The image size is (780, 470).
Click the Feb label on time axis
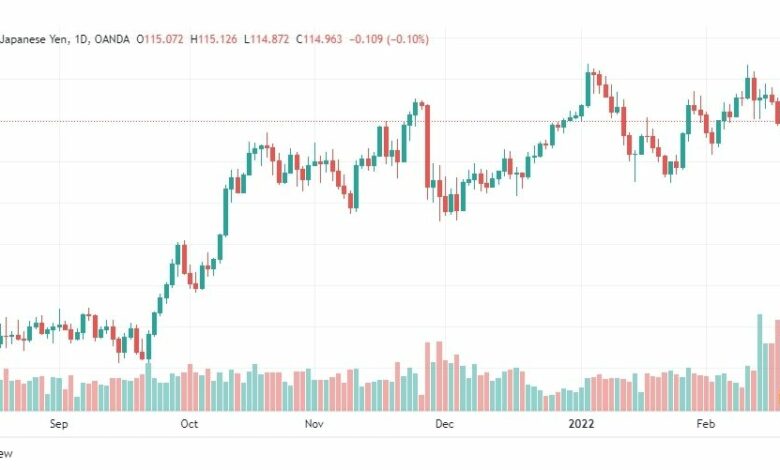click(x=705, y=424)
